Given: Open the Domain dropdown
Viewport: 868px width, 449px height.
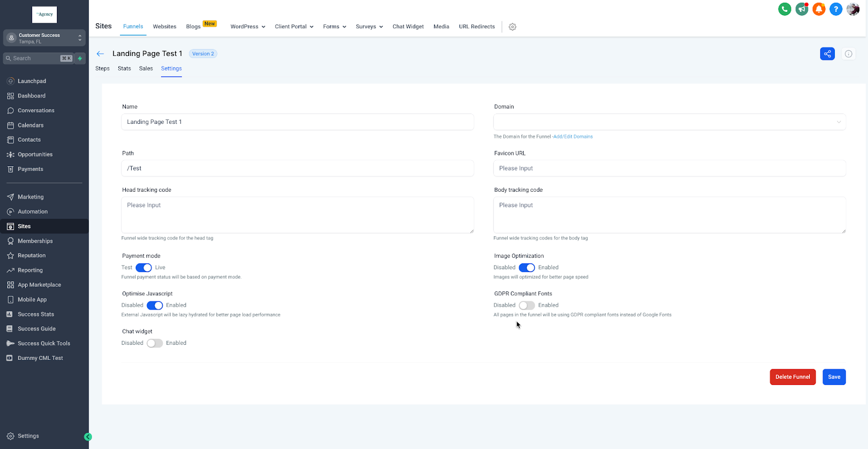Looking at the screenshot, I should point(669,122).
